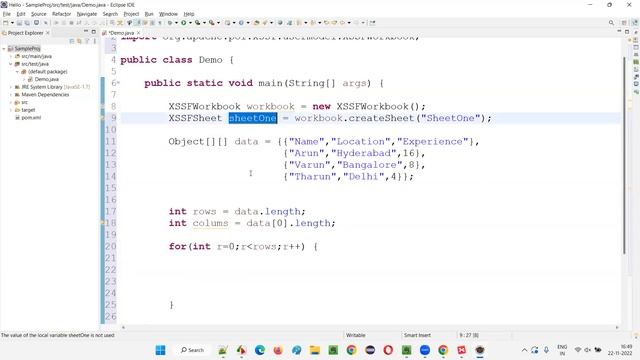
Task: Open the Navigate menu
Action: pos(87,14)
